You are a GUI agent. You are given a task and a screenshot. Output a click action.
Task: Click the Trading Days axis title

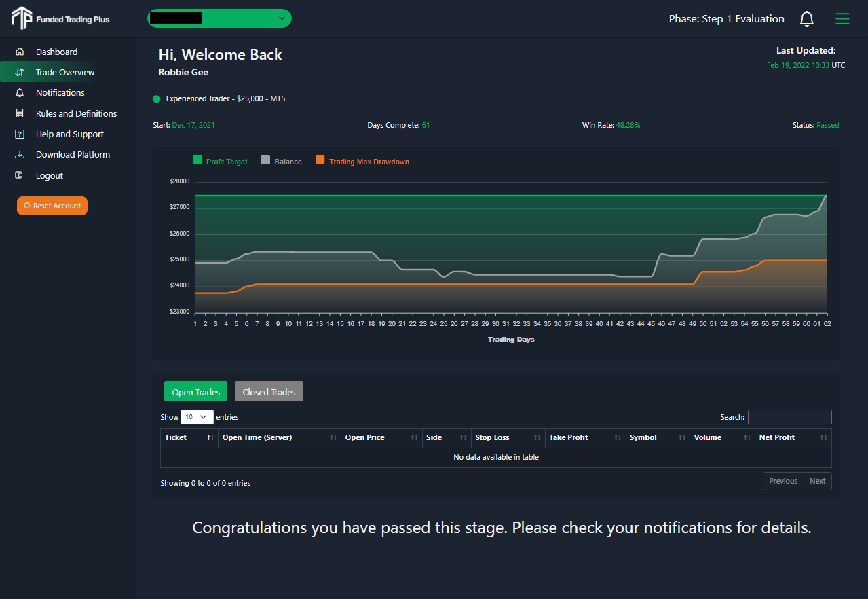click(511, 340)
